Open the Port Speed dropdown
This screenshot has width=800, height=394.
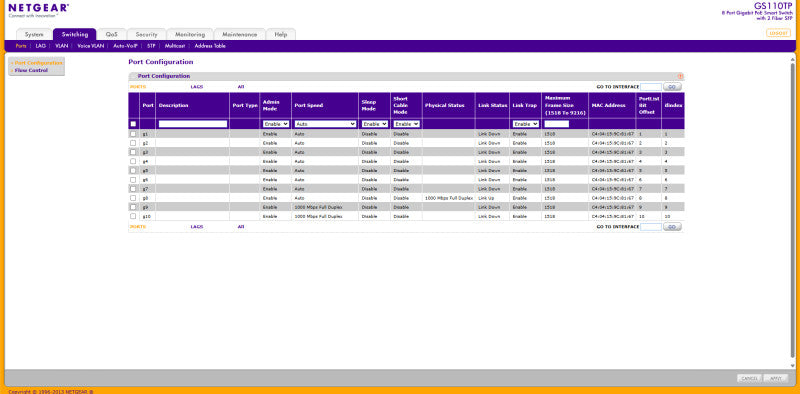coord(325,124)
